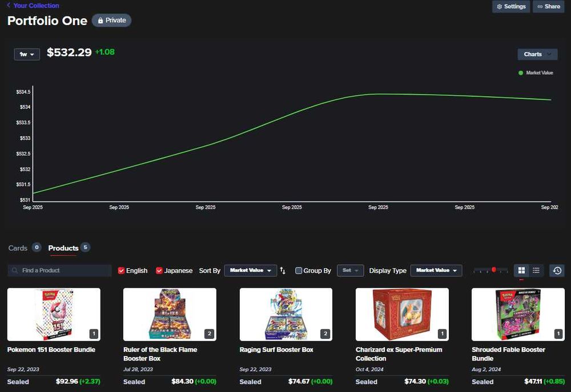Click the Aug 2, 2024 date

pyautogui.click(x=486, y=369)
